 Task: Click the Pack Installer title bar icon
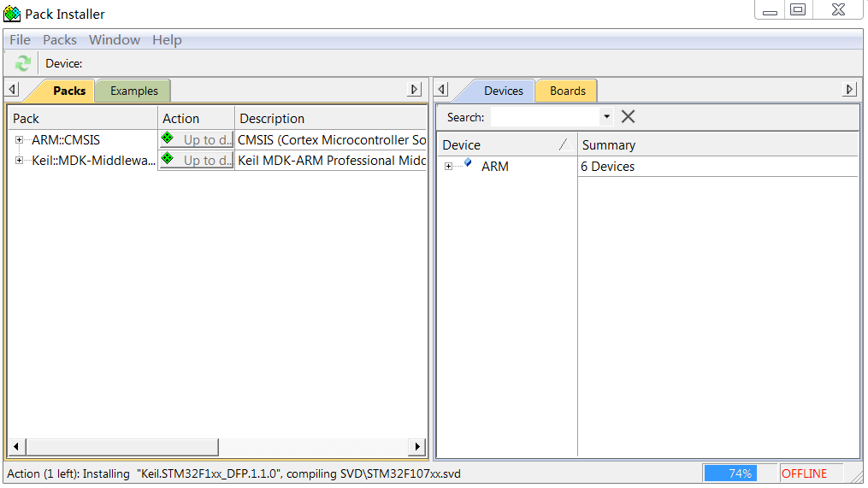pos(12,14)
